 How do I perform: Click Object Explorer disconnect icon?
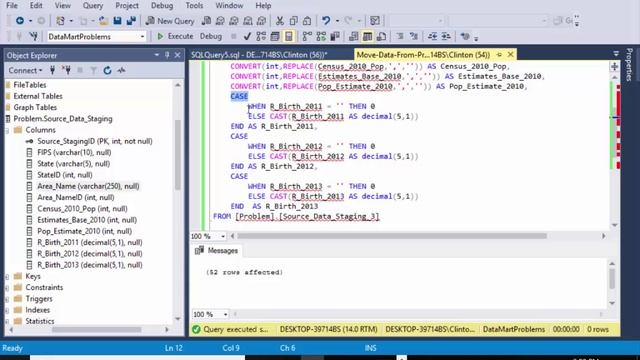[66, 70]
